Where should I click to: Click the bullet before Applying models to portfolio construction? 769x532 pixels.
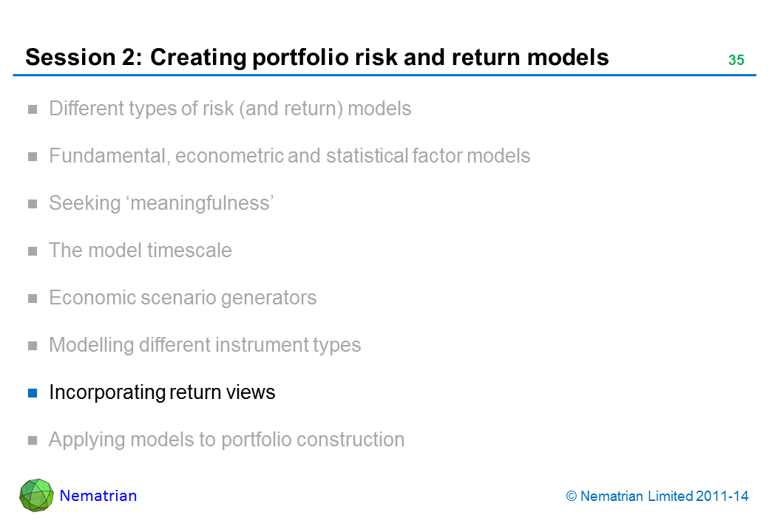coord(33,440)
